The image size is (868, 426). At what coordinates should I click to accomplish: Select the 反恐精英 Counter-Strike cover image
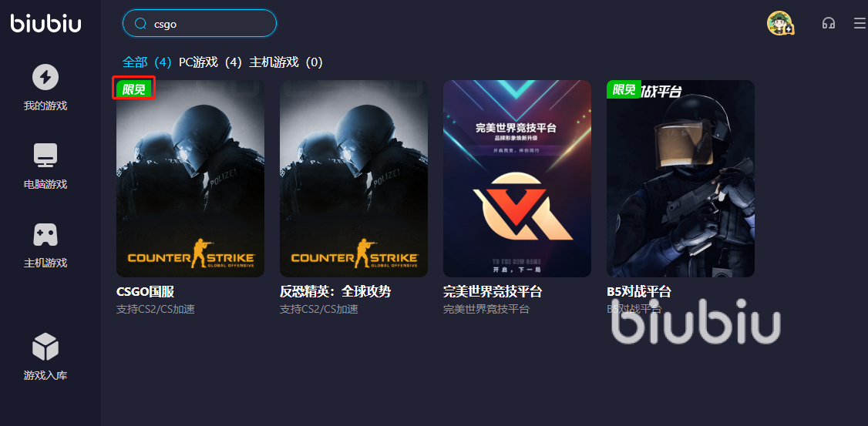click(x=354, y=179)
